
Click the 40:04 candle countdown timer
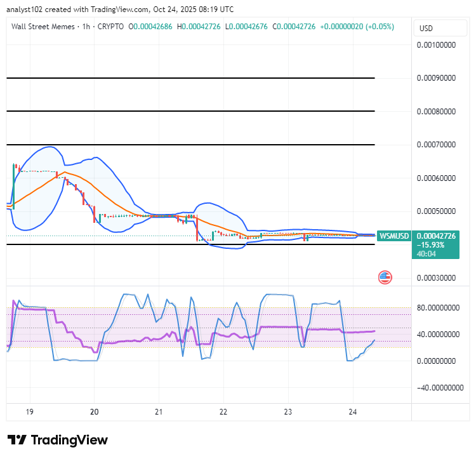426,254
